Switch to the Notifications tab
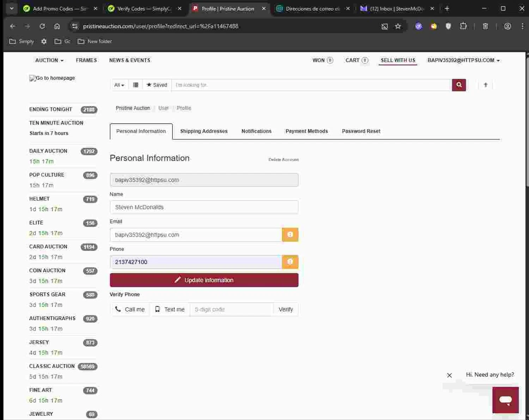Viewport: 529px width, 420px height. 256,131
